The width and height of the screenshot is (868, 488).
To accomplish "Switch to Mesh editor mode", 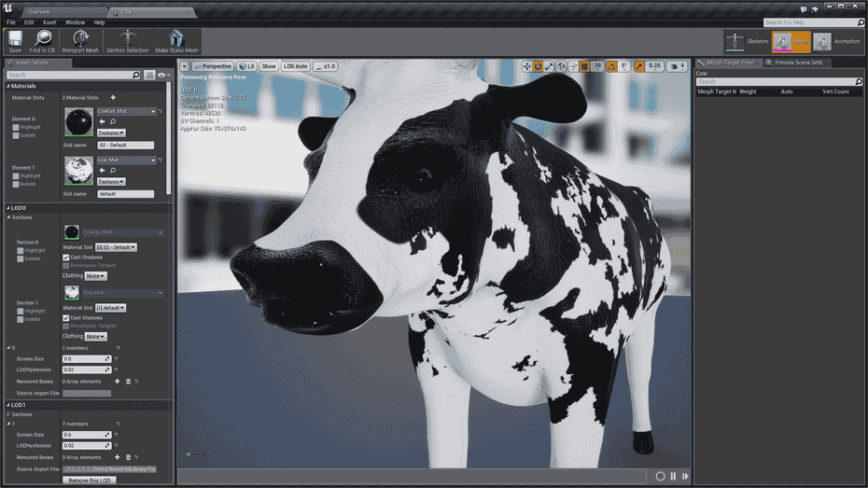I will [791, 41].
